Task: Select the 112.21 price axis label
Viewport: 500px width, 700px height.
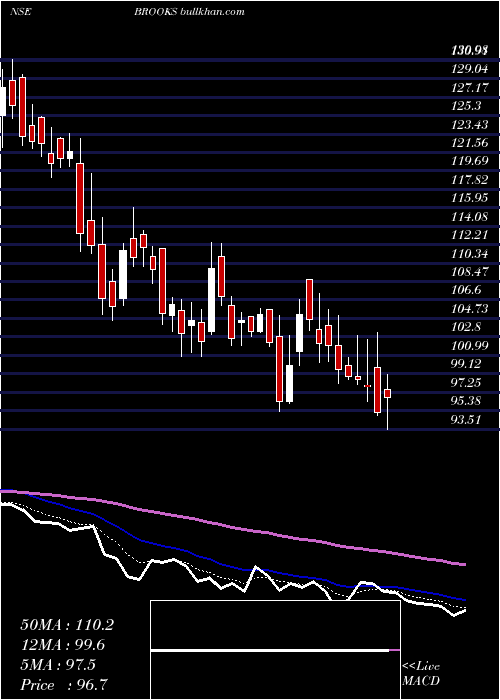Action: click(470, 235)
